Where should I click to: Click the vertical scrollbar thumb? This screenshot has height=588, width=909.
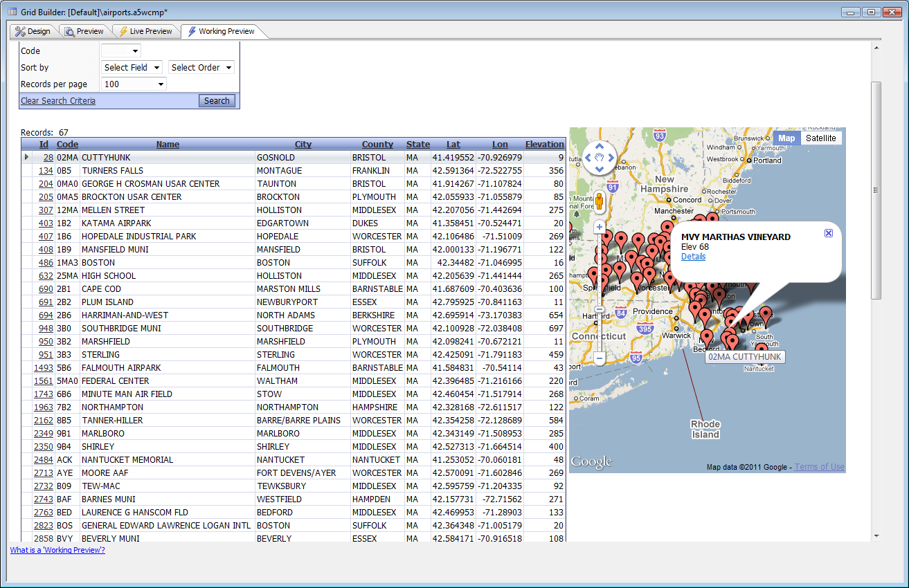click(876, 190)
